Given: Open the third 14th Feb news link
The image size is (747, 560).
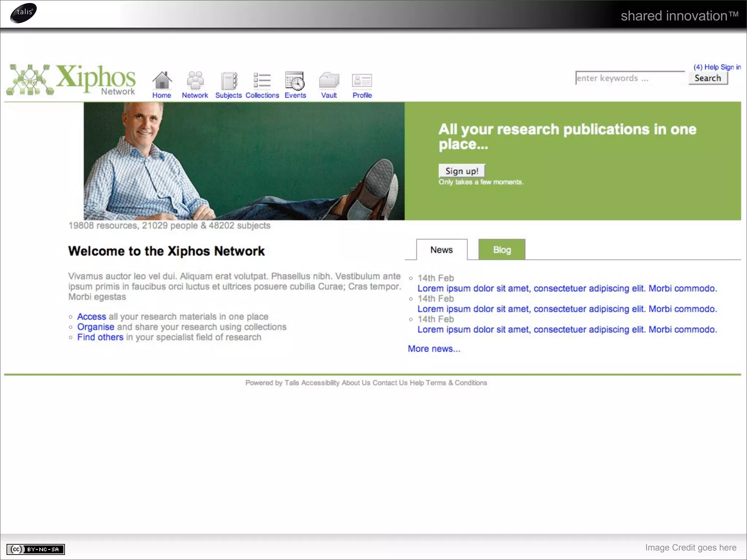Looking at the screenshot, I should 567,330.
